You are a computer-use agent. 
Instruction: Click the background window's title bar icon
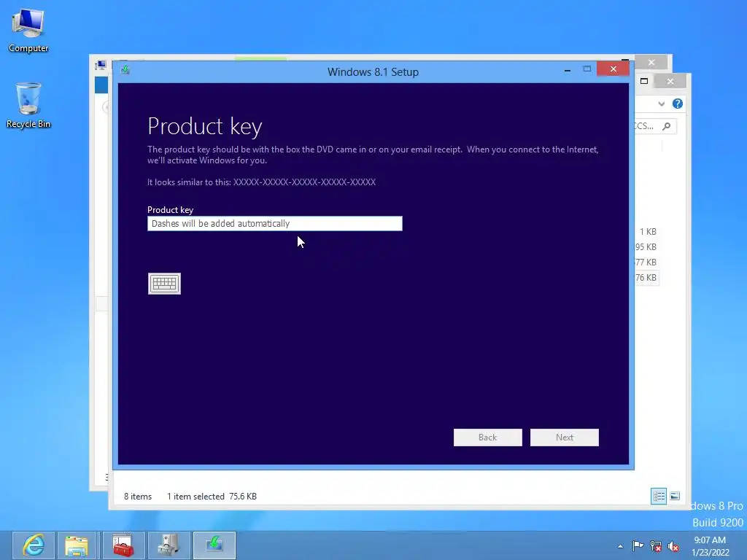[101, 65]
